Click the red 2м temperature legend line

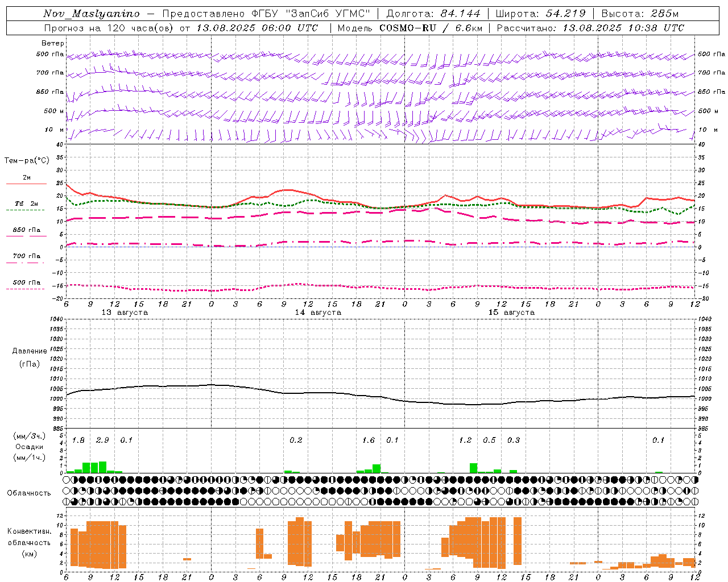(x=26, y=184)
